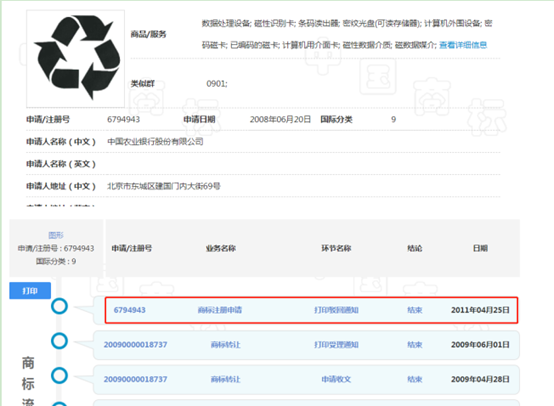This screenshot has width=554, height=406.
Task: Click the date 2011年04月25日
Action: [480, 310]
